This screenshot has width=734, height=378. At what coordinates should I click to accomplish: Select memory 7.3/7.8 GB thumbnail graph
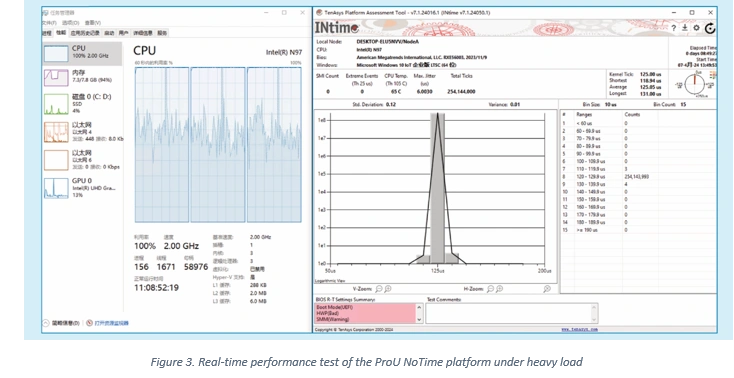[x=56, y=78]
